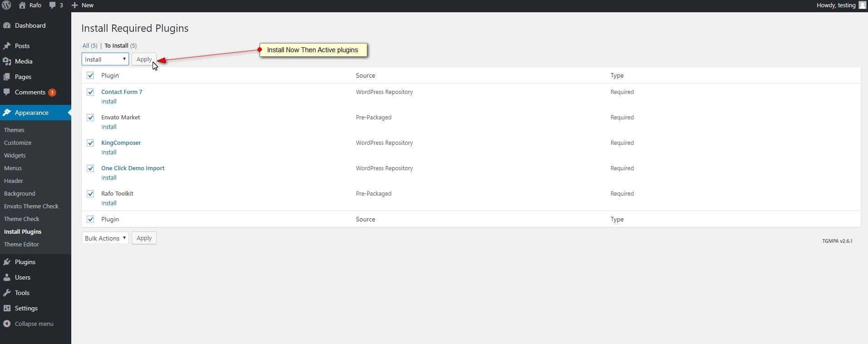Click the Plugins plug icon

(7, 262)
